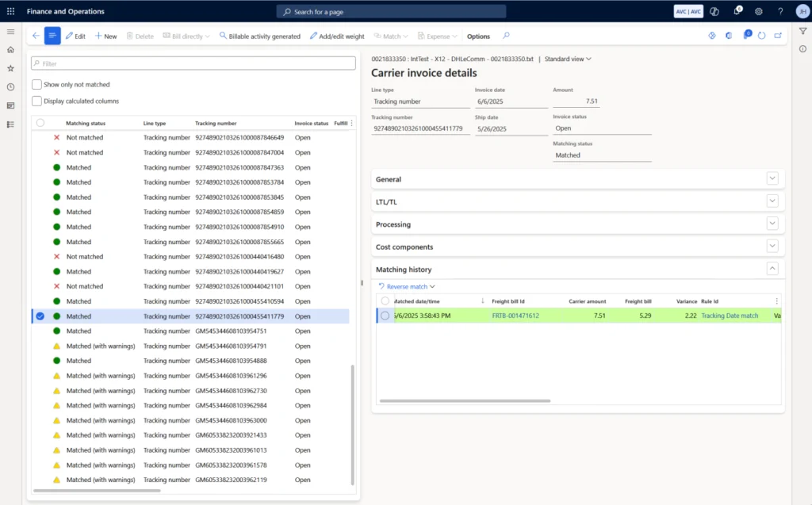Collapse the Matching history section

coord(772,268)
